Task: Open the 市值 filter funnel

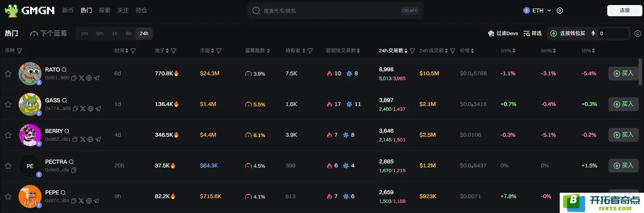Action: pyautogui.click(x=219, y=51)
